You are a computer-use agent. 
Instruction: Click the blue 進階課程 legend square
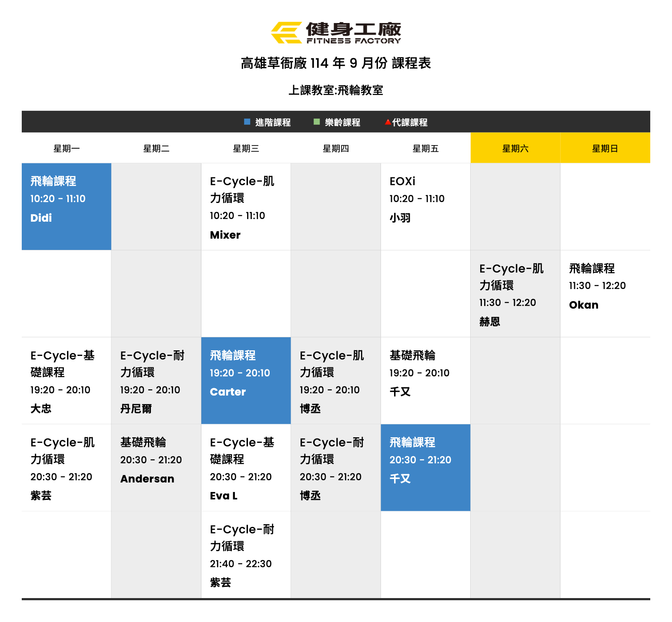pyautogui.click(x=247, y=122)
